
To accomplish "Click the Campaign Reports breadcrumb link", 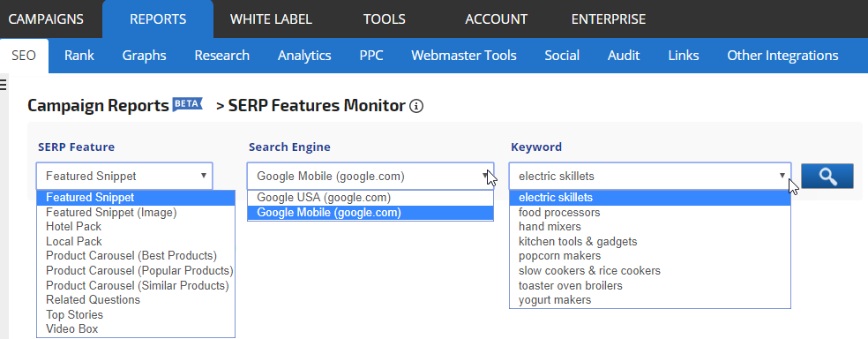I will 98,105.
